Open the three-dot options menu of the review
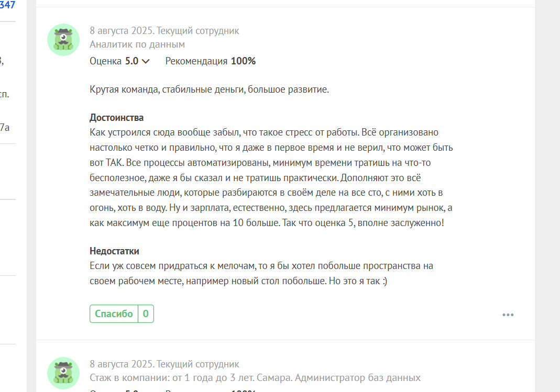The width and height of the screenshot is (560, 392). [508, 315]
